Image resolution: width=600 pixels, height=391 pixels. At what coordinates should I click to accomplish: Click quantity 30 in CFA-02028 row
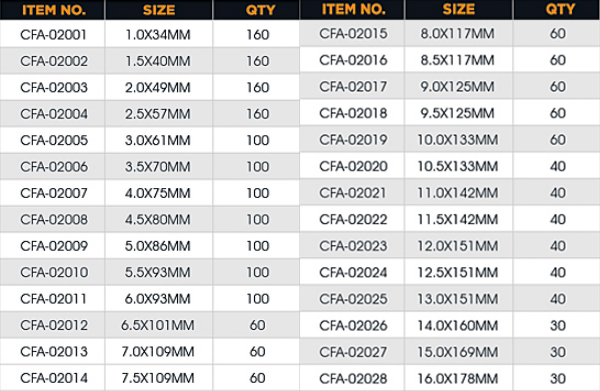pos(558,379)
